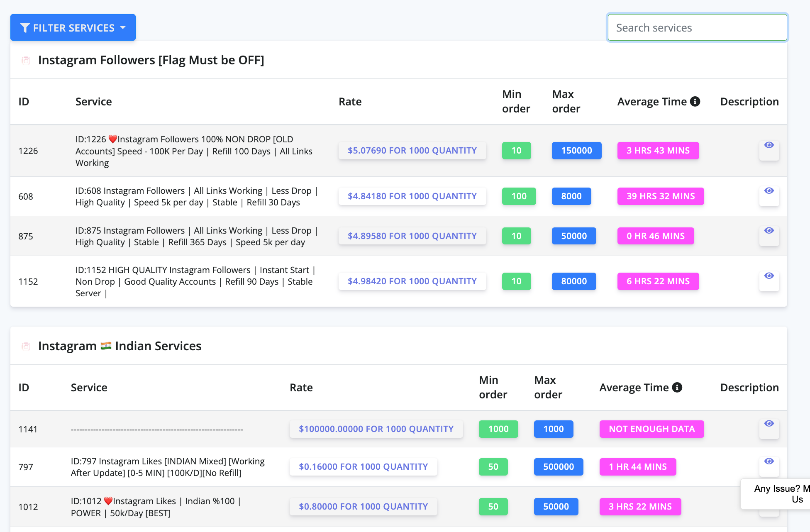
Task: Click the $4.98420 for 1000 quantity rate
Action: click(412, 281)
